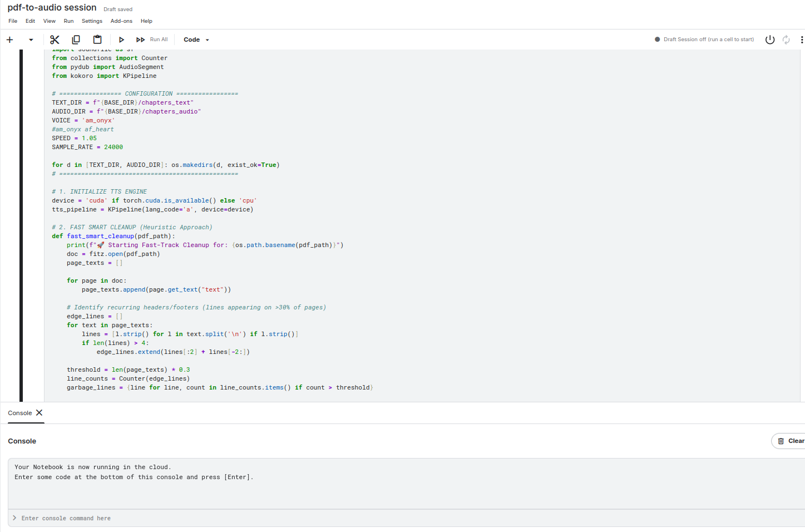805x532 pixels.
Task: Toggle the session power button
Action: (x=770, y=40)
